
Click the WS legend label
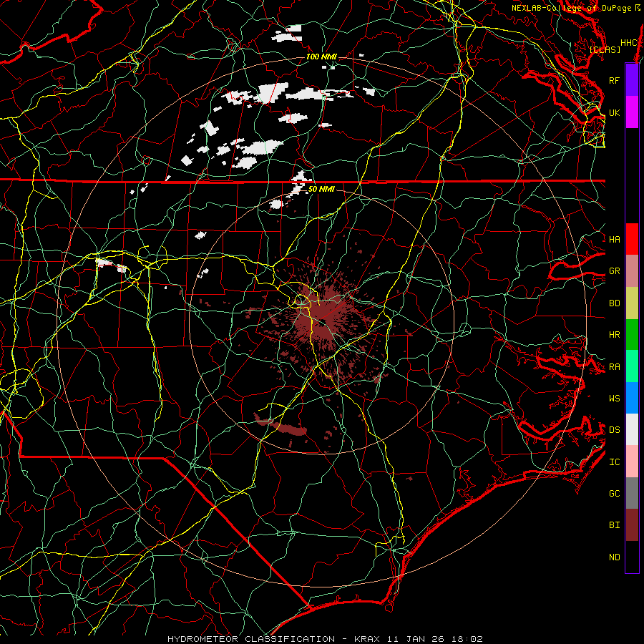tap(615, 398)
